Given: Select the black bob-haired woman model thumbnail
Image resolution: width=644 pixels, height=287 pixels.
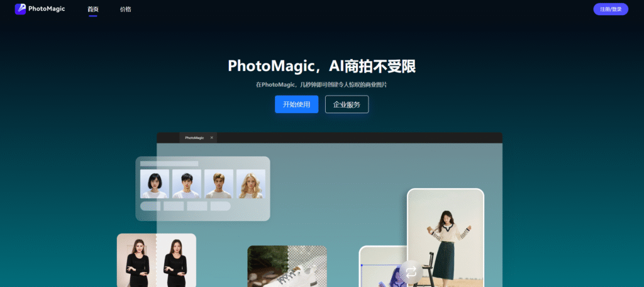Looking at the screenshot, I should [x=155, y=184].
